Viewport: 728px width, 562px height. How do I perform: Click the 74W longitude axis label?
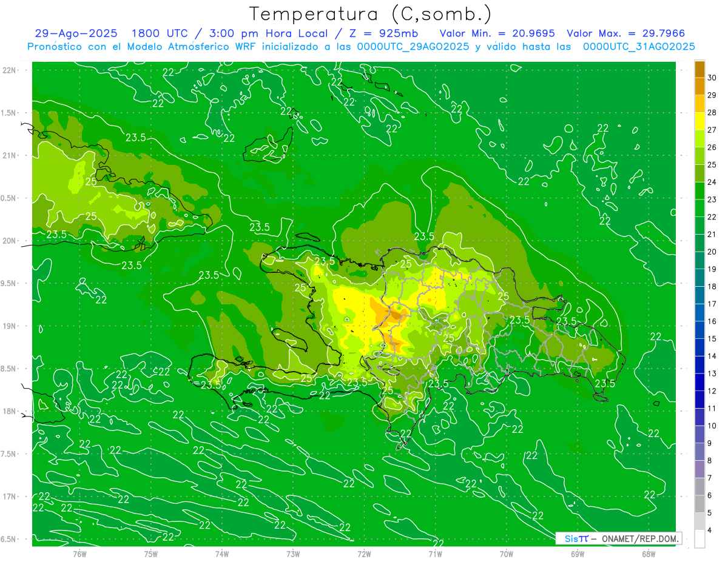[x=222, y=554]
